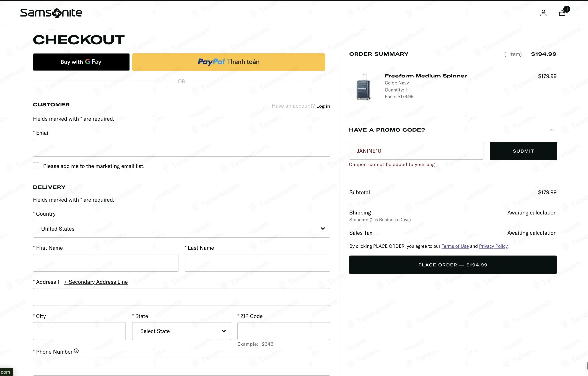Focus the City field
Image resolution: width=588 pixels, height=376 pixels.
click(79, 331)
